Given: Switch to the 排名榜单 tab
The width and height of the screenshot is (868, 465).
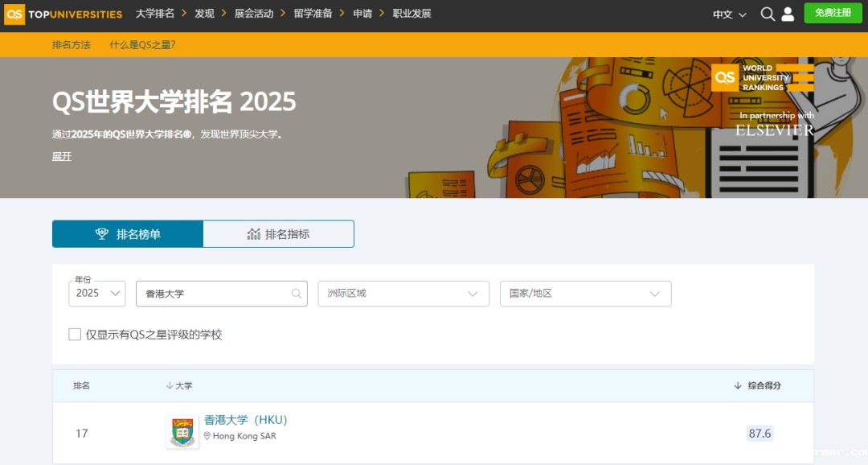Looking at the screenshot, I should (x=128, y=234).
